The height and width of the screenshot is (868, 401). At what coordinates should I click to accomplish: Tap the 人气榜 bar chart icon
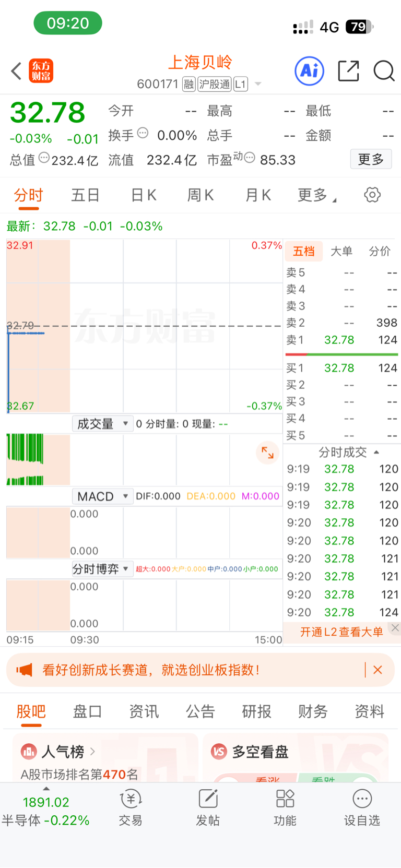pyautogui.click(x=29, y=752)
